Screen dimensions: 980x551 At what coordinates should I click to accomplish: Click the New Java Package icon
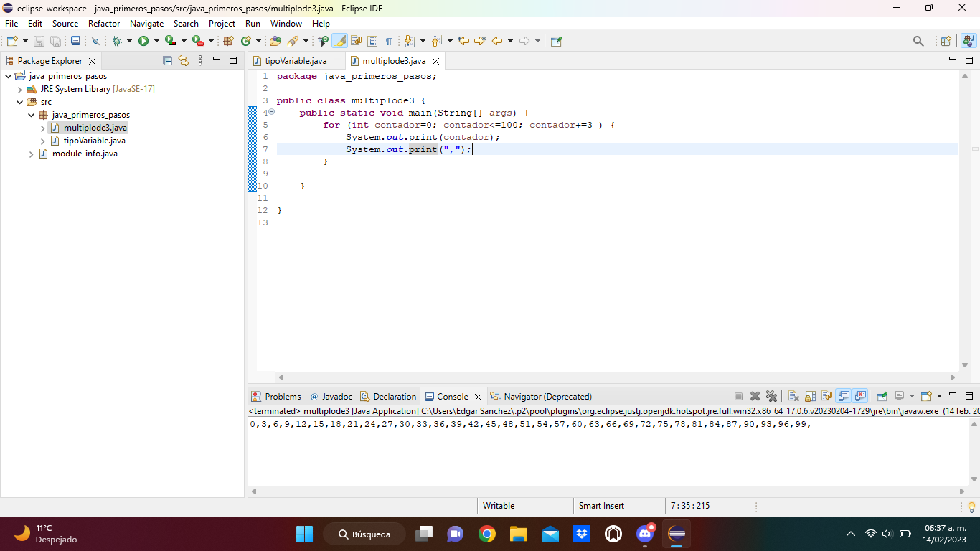[229, 41]
